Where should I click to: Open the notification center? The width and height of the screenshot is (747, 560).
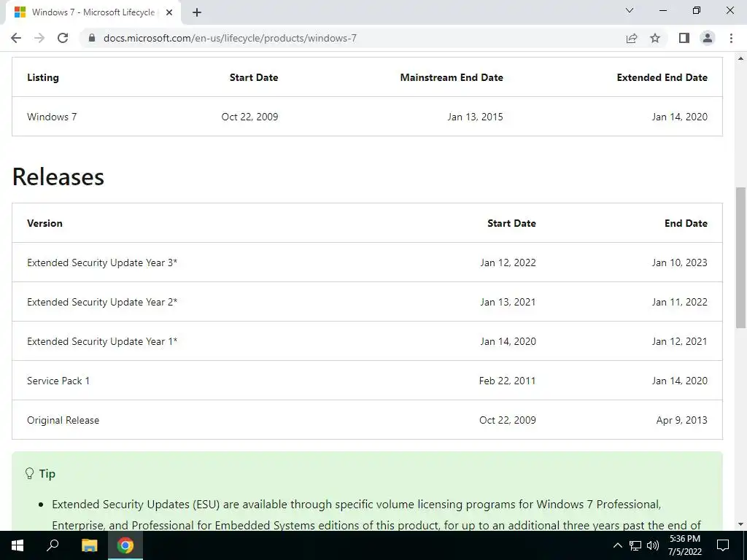click(723, 545)
